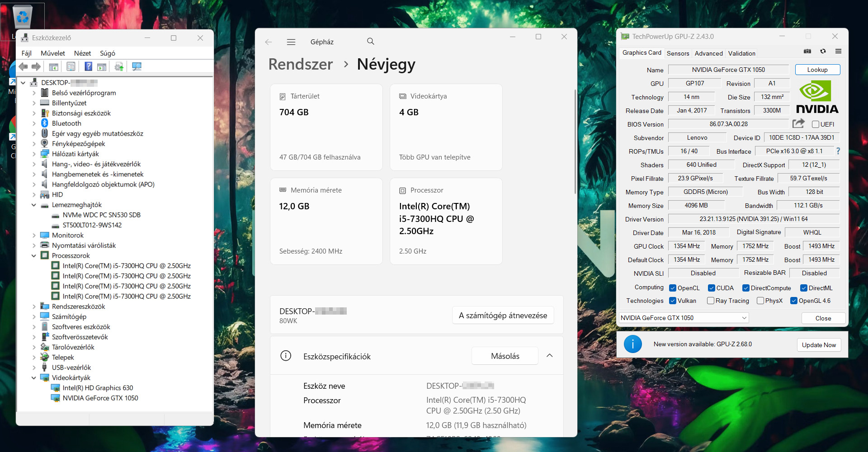Click the properties sheet toolbar icon in Device Manager
Viewport: 868px width, 452px height.
pos(71,67)
